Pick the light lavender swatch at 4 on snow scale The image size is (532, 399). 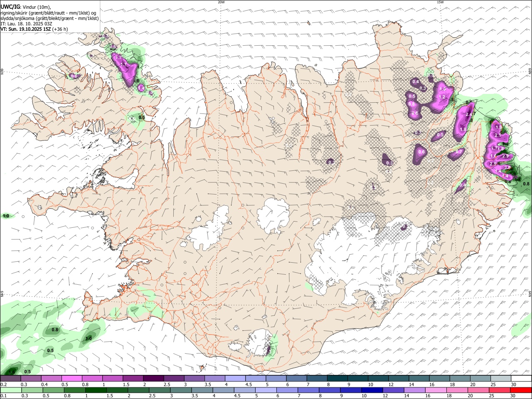pyautogui.click(x=235, y=379)
